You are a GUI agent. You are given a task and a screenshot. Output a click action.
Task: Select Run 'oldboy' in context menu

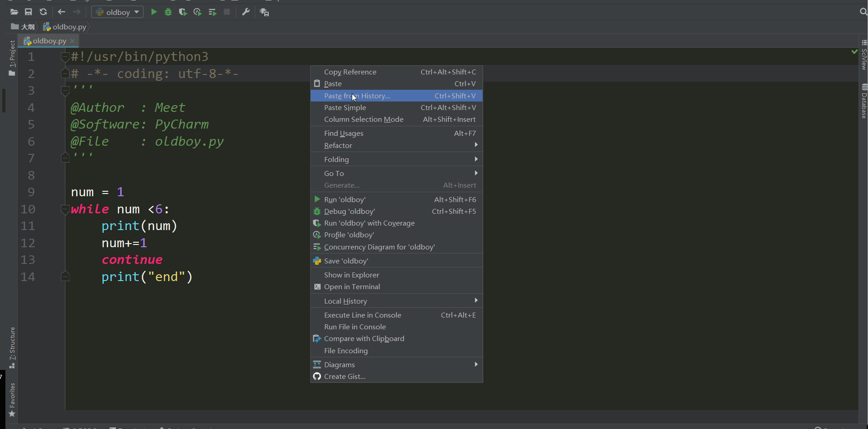pyautogui.click(x=396, y=199)
